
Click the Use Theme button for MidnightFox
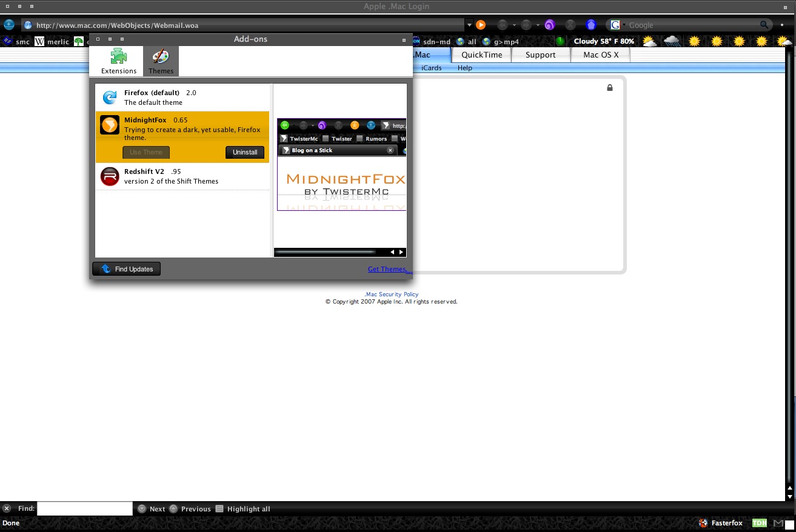point(146,152)
